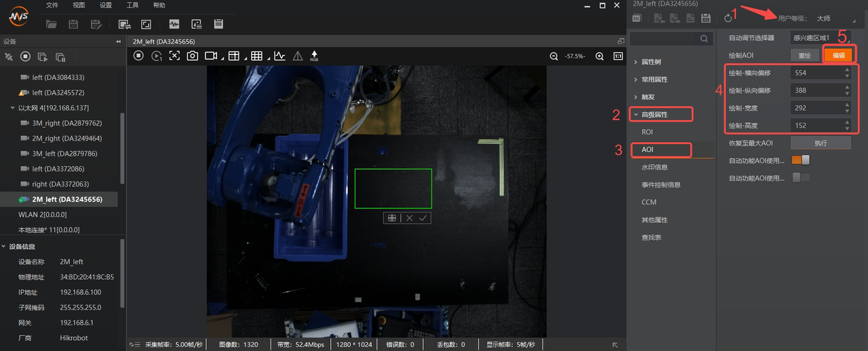
Task: Open the 工具 menu
Action: point(132,5)
